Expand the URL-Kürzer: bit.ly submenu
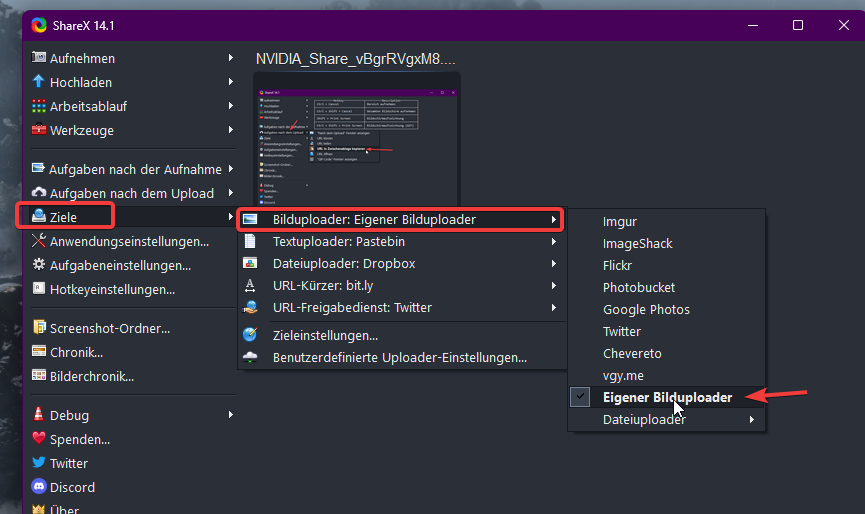 552,286
